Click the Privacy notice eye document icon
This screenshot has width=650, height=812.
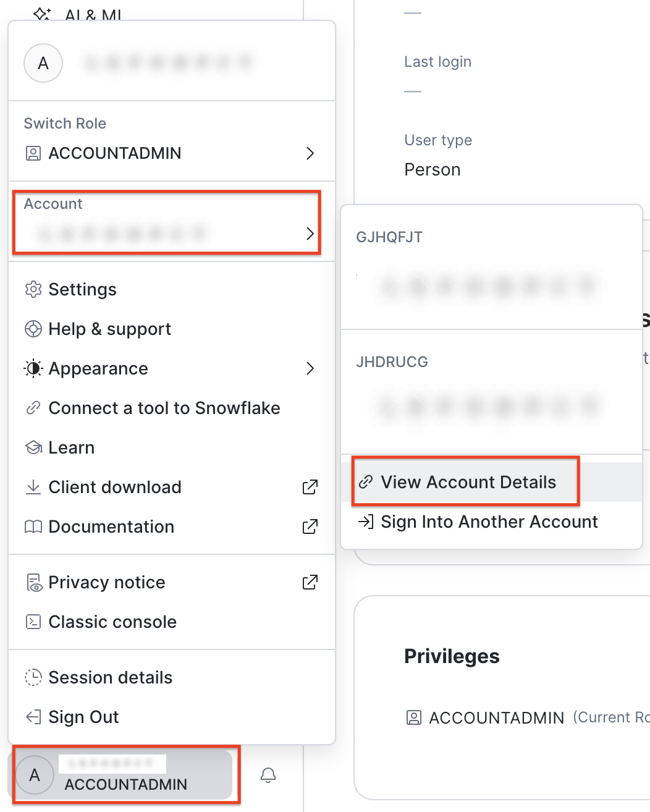pos(33,582)
